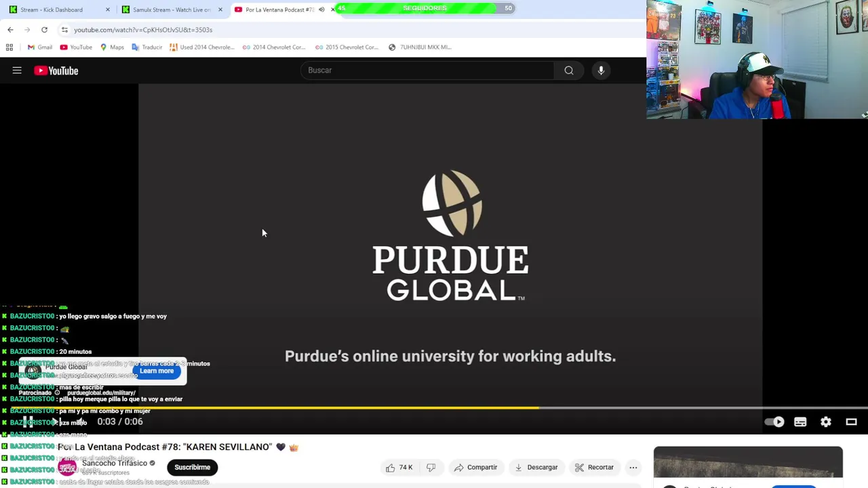Open the Patrocinado info circle icon
The image size is (868, 488).
click(x=57, y=392)
